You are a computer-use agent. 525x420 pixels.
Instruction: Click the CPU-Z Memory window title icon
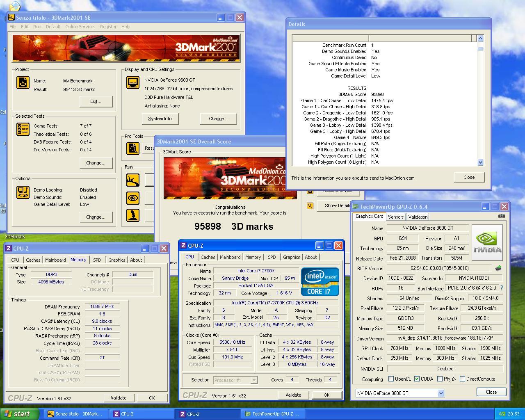pos(9,249)
